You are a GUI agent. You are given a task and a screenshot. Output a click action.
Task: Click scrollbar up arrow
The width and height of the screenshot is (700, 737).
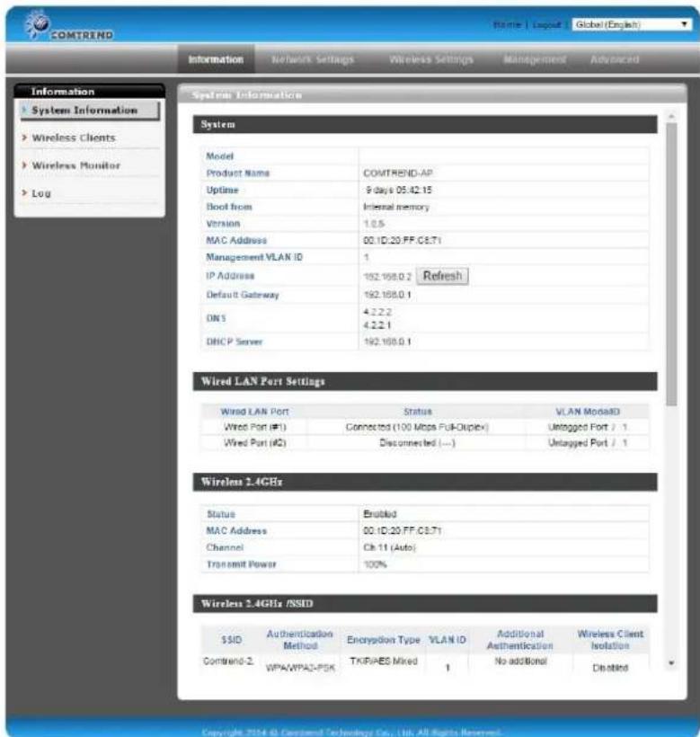[671, 116]
